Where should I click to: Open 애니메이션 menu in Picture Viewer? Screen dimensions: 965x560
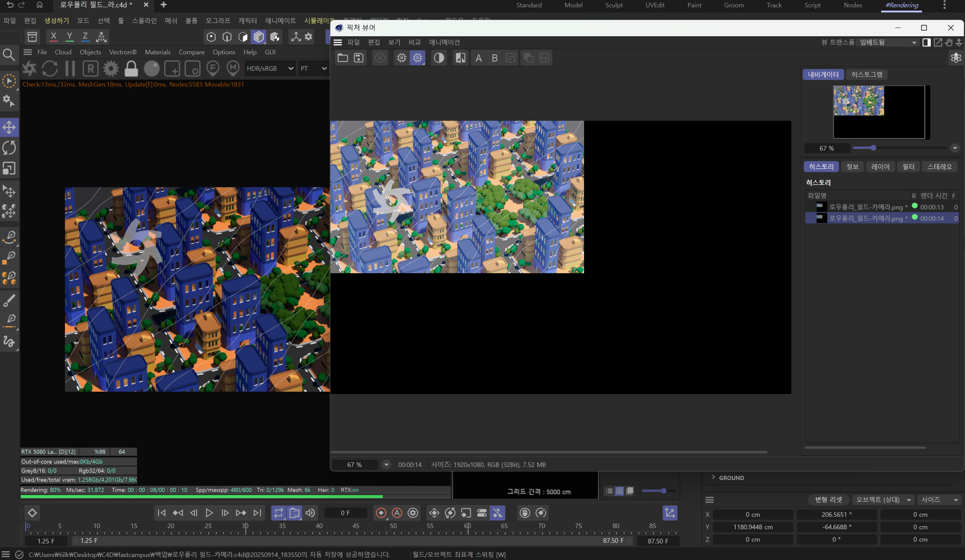pyautogui.click(x=444, y=42)
